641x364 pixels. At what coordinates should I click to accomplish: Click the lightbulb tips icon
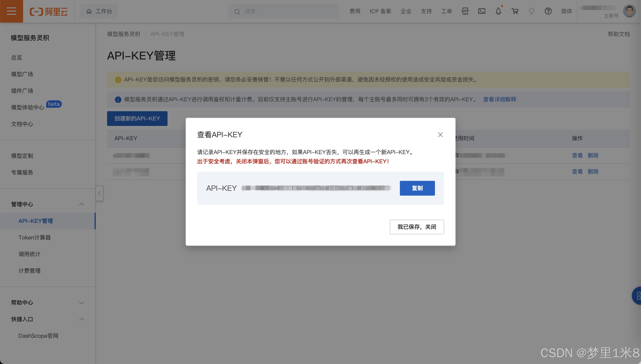(x=531, y=11)
